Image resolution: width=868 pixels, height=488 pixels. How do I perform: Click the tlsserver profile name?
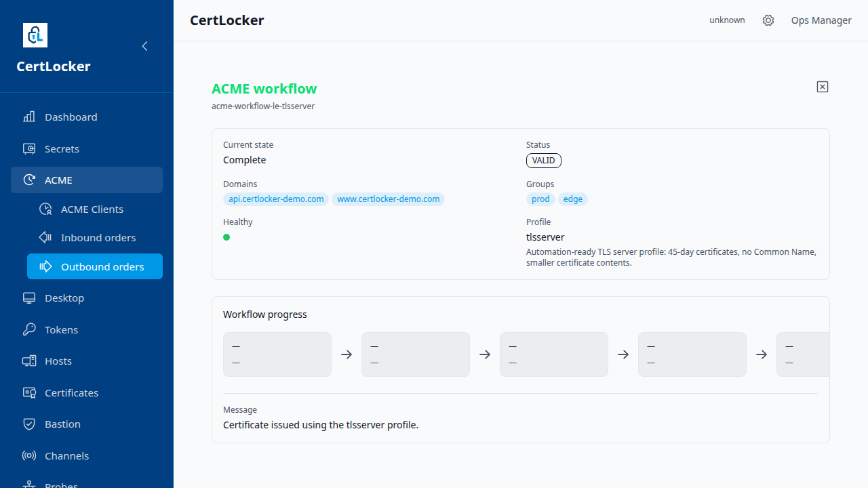545,237
